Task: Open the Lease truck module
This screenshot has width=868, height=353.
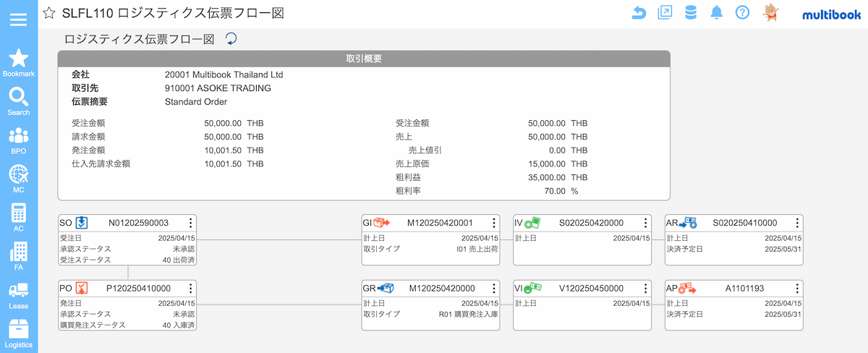Action: pos(18,296)
